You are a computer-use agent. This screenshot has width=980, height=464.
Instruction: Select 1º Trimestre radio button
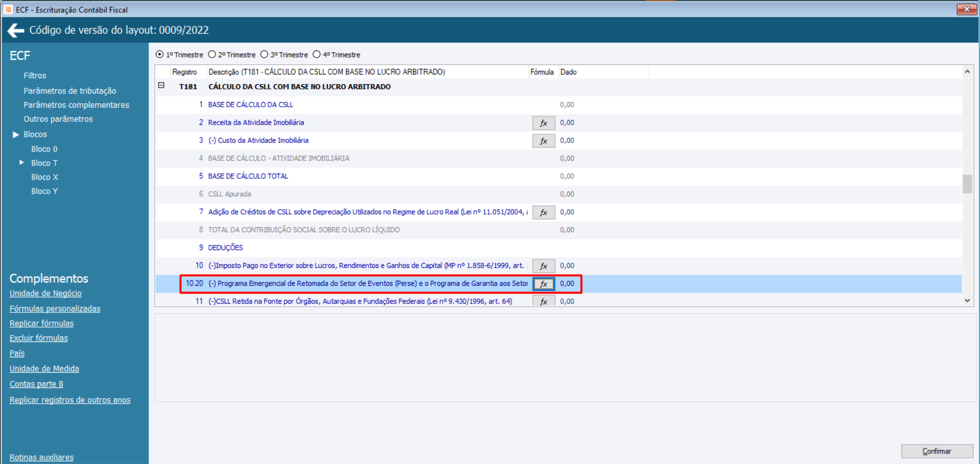[160, 55]
